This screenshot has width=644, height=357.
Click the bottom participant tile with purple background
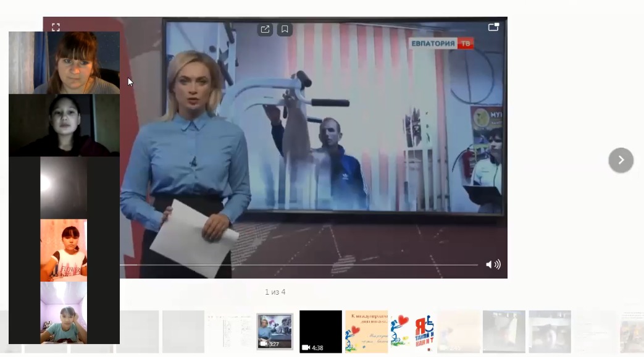click(x=64, y=313)
